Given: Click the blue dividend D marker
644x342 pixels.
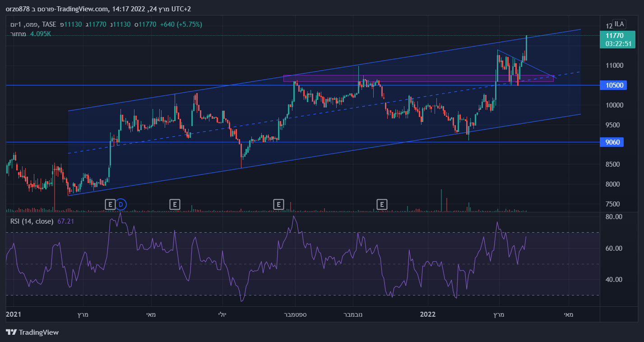Looking at the screenshot, I should (120, 205).
